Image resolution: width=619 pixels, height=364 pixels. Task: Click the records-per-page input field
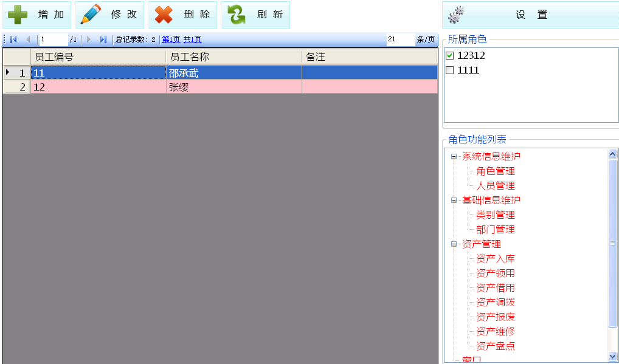399,39
